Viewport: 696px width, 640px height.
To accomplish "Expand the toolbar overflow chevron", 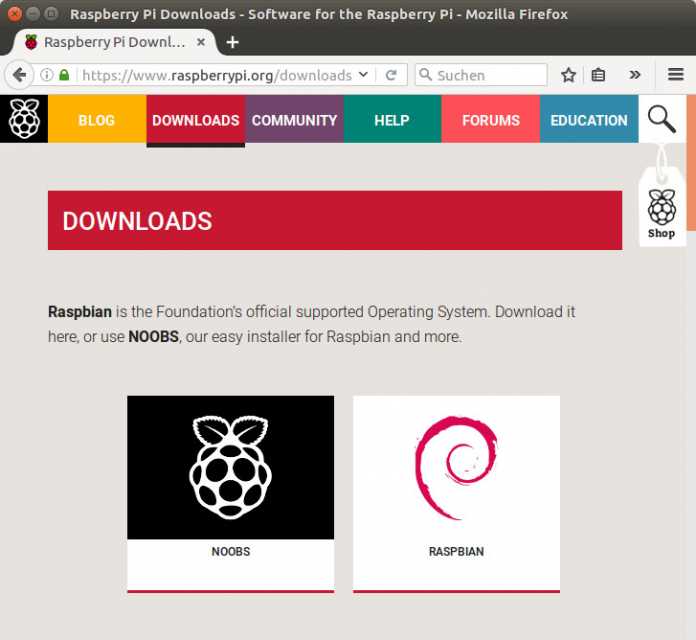I will click(x=634, y=75).
